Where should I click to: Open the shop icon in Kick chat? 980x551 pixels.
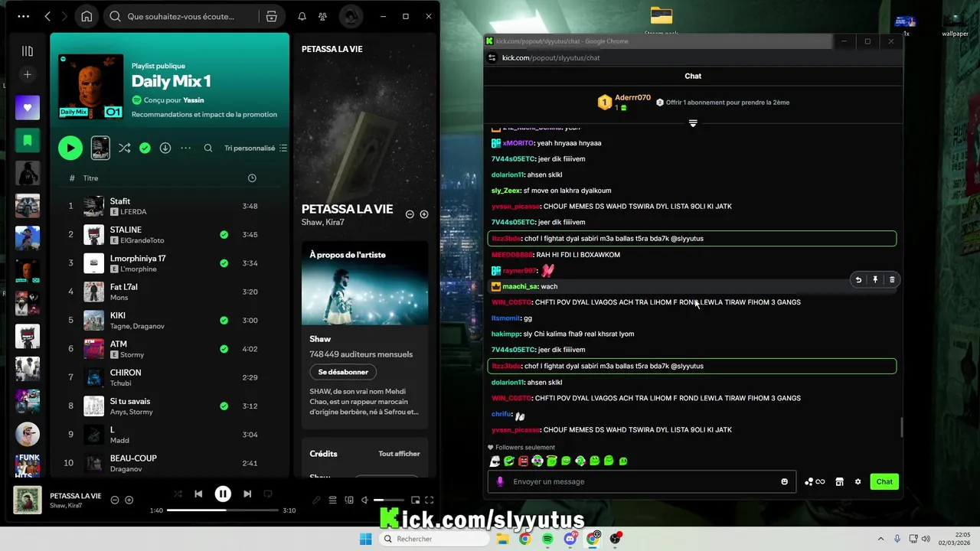(839, 481)
